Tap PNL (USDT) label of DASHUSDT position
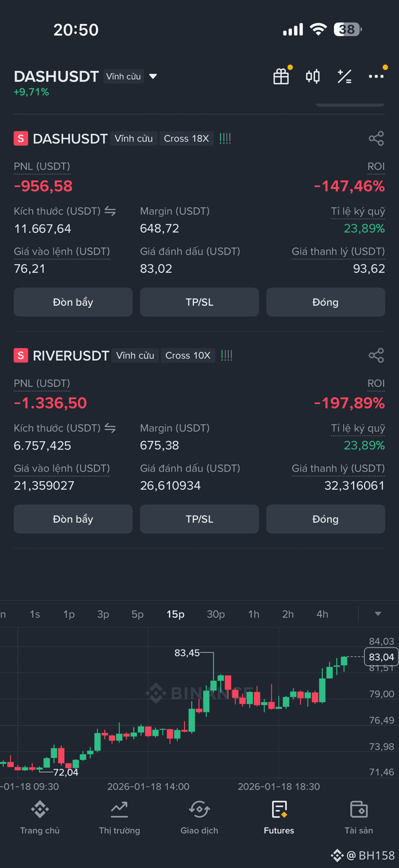Image resolution: width=399 pixels, height=868 pixels. point(42,166)
